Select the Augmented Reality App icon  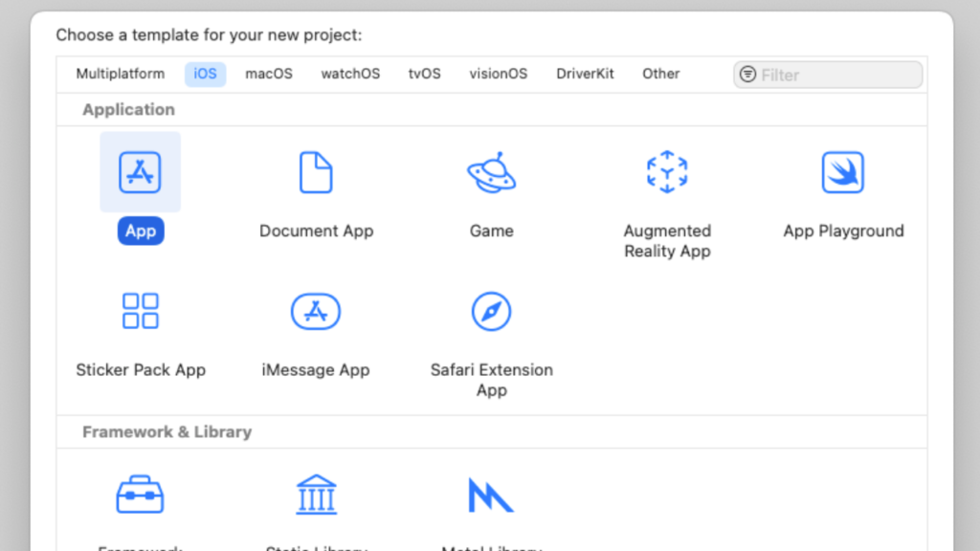(667, 172)
